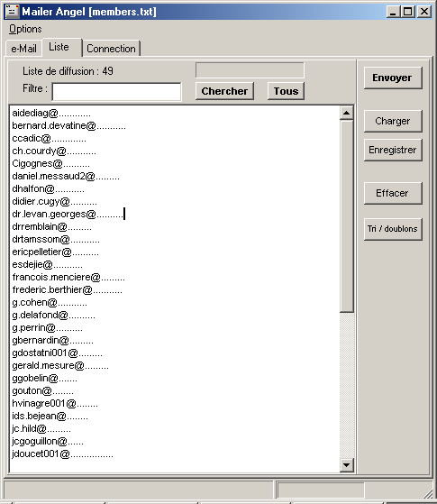Load a list with the Charger button
The height and width of the screenshot is (504, 437).
click(x=393, y=121)
